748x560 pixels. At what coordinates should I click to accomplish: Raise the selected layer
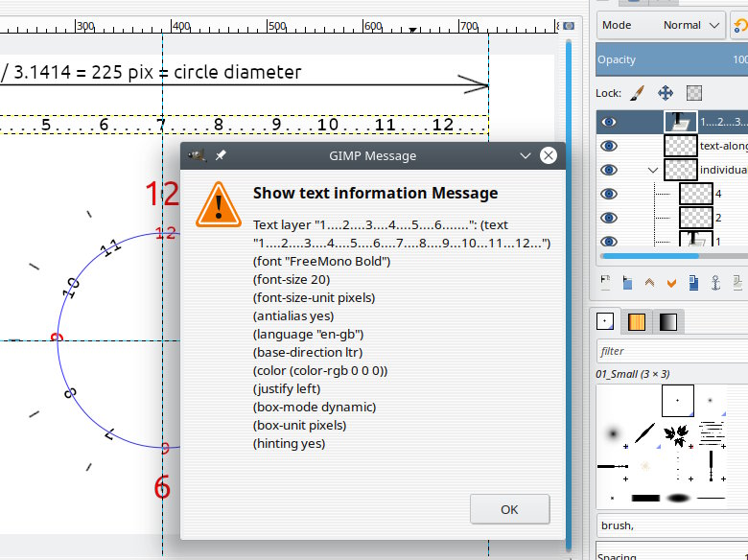click(x=649, y=282)
